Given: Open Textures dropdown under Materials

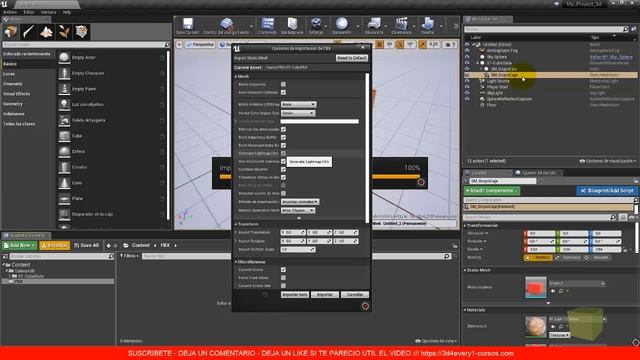Looking at the screenshot, I should click(559, 335).
